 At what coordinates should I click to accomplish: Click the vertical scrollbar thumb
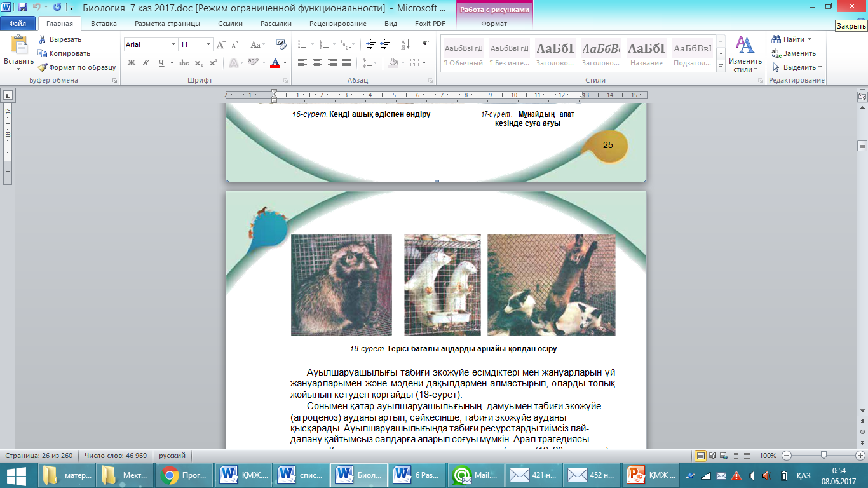(862, 146)
